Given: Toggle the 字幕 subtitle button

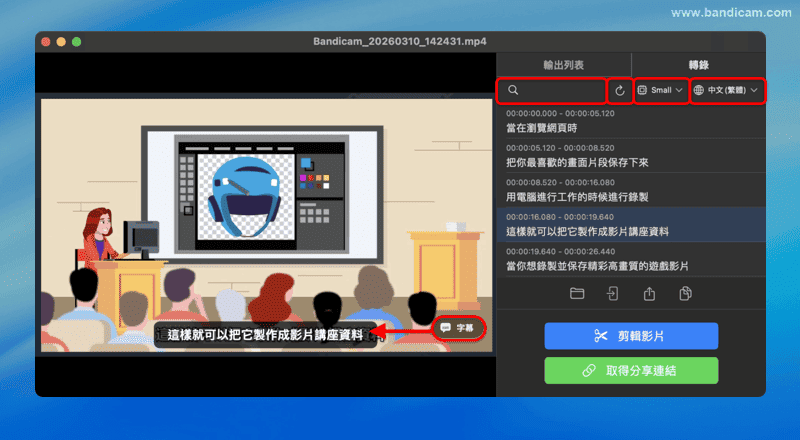Looking at the screenshot, I should (458, 328).
